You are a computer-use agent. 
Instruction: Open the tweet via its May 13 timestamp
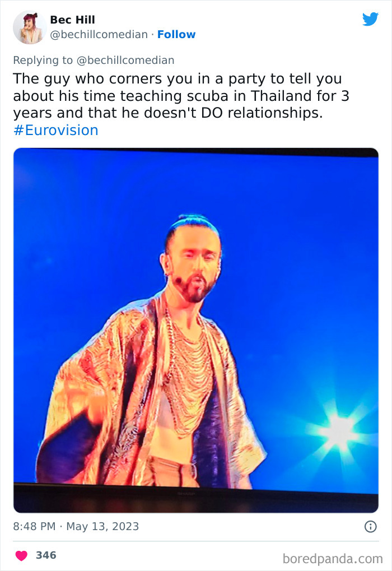coord(77,526)
